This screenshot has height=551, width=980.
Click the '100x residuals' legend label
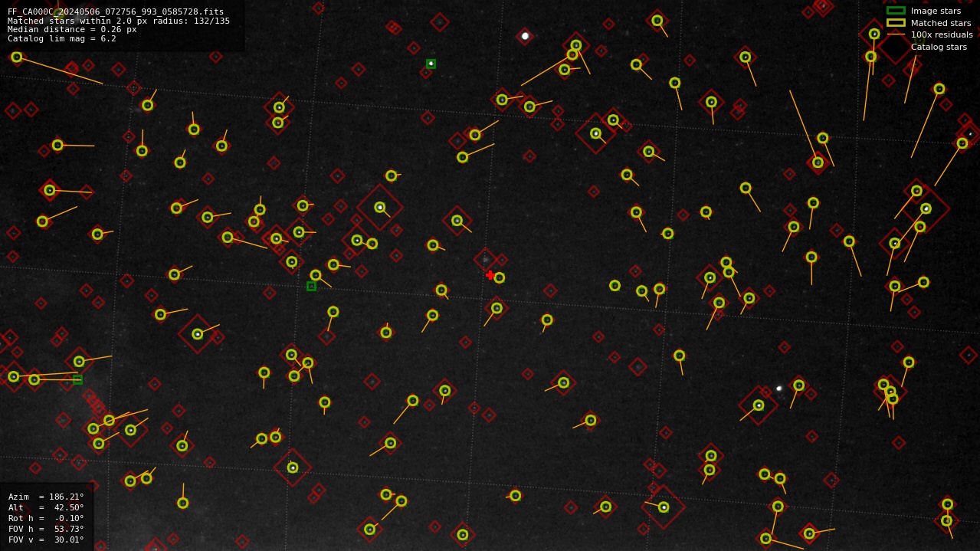coord(942,34)
